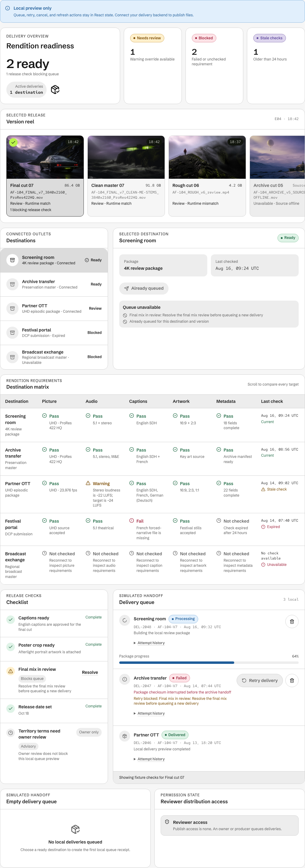Expand Attempt history for Partner OTT delivery
Image resolution: width=305 pixels, height=868 pixels.
[x=149, y=759]
